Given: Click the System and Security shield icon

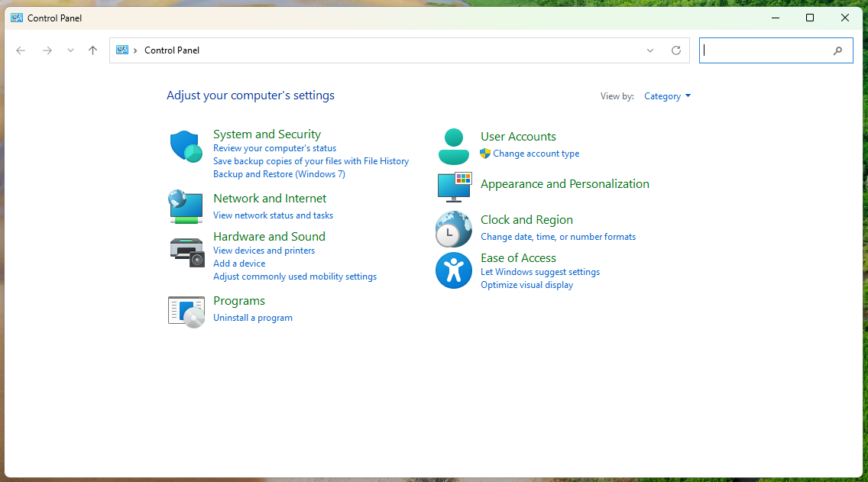Looking at the screenshot, I should click(x=186, y=147).
